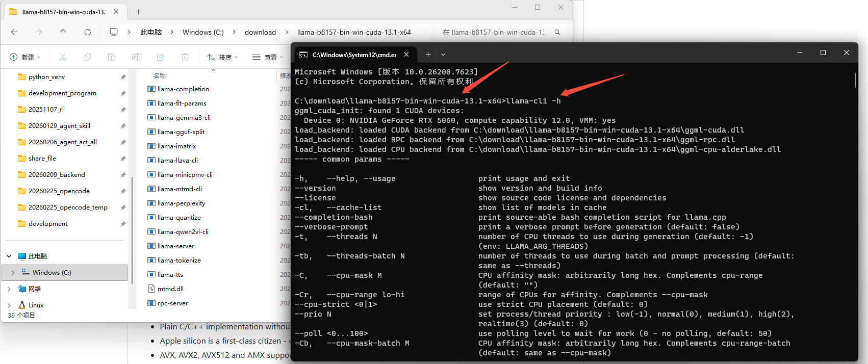This screenshot has height=364, width=868.
Task: Select the rpc-server file
Action: (x=172, y=303)
